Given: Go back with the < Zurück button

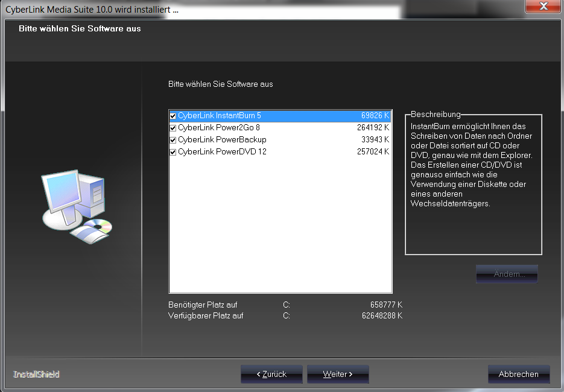Looking at the screenshot, I should click(271, 374).
